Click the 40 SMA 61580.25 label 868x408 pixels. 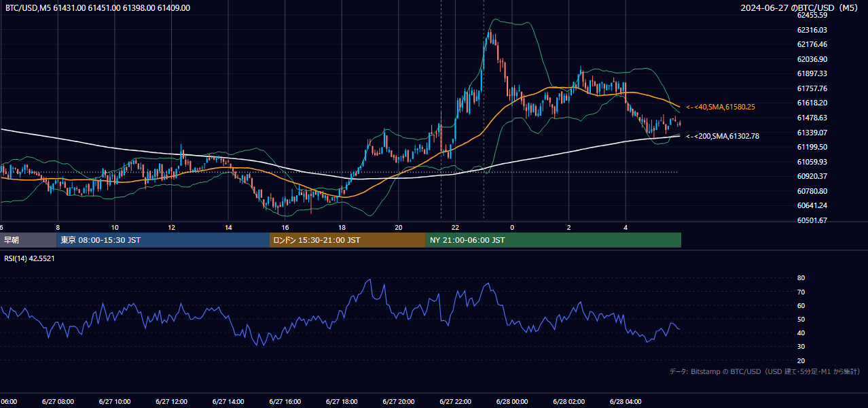(x=721, y=107)
